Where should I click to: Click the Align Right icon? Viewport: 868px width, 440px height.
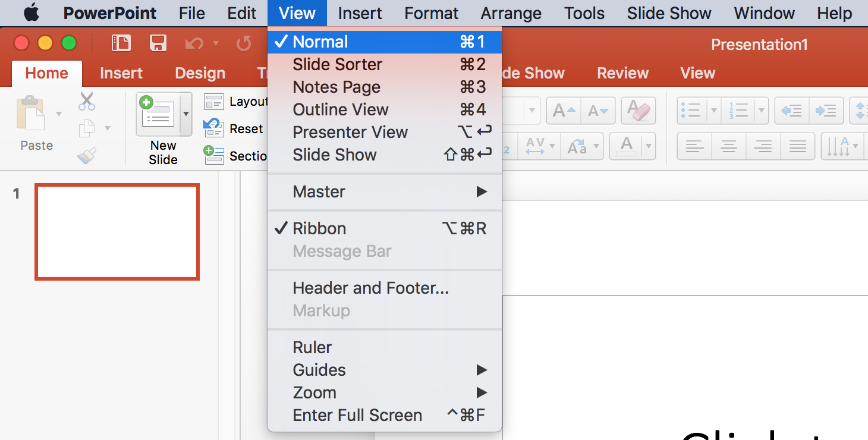click(763, 146)
